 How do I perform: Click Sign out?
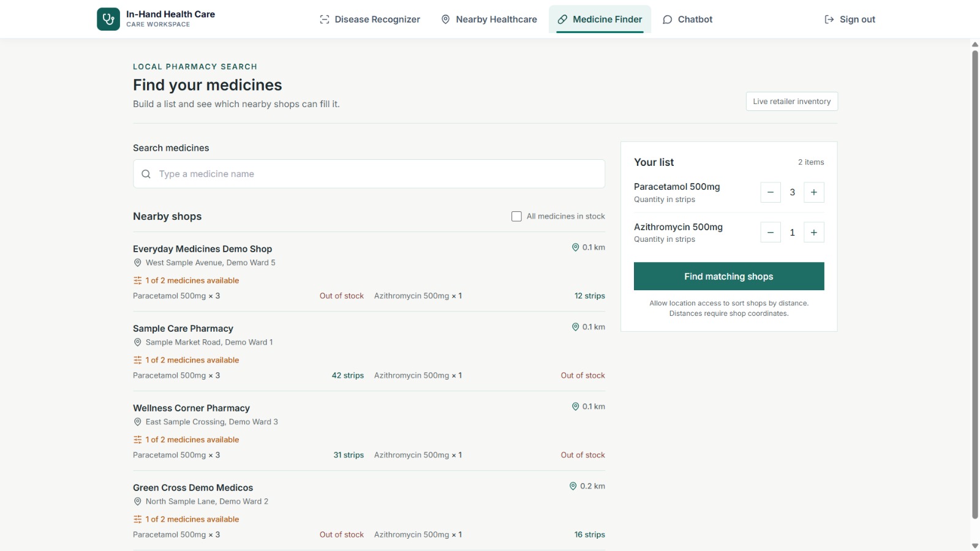click(850, 20)
